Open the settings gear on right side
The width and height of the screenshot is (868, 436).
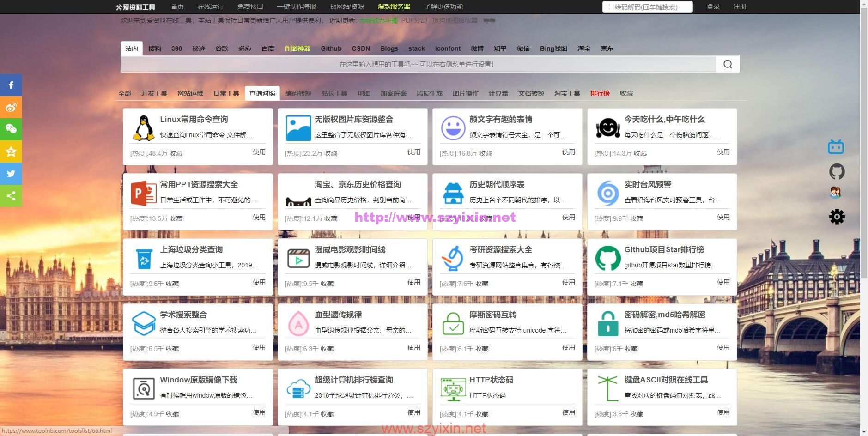coord(837,217)
